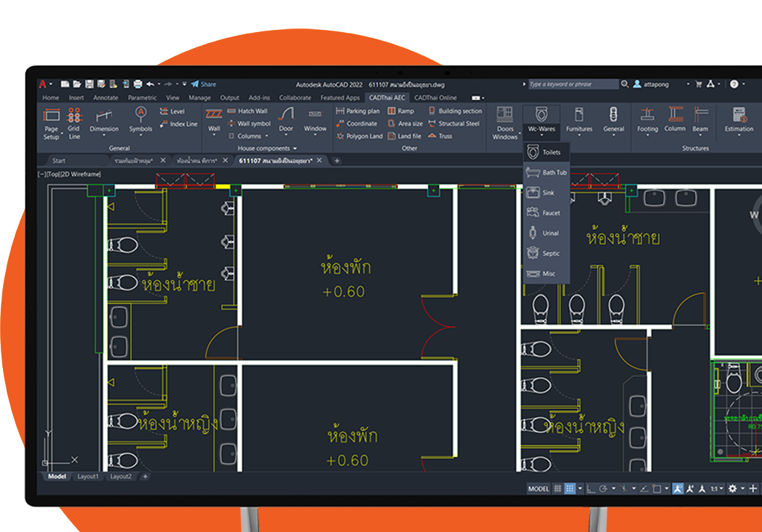Toggle drawing grid display in status bar

pyautogui.click(x=558, y=489)
